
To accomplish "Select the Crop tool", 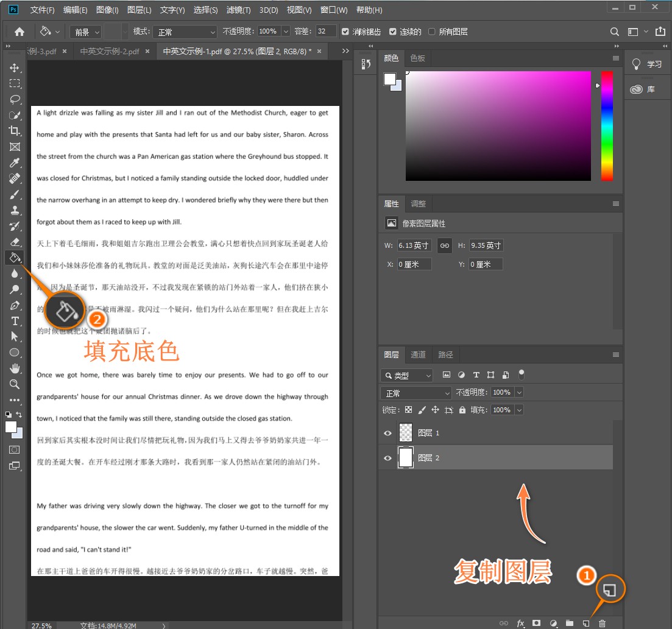I will (x=15, y=130).
